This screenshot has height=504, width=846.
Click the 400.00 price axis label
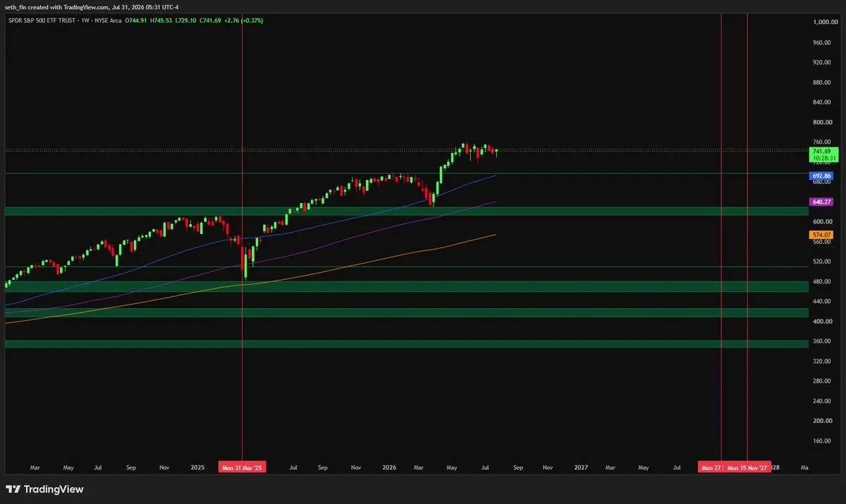coord(823,321)
